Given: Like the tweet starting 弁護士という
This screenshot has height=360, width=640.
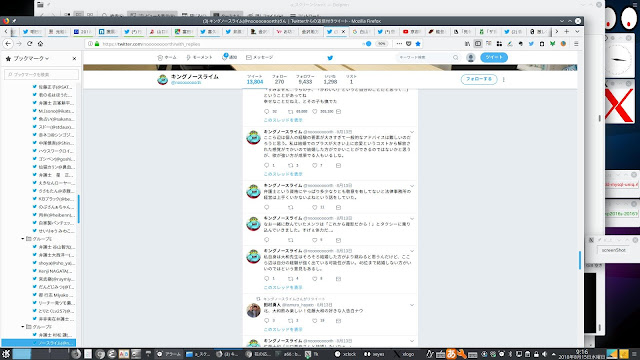Looking at the screenshot, I should pyautogui.click(x=315, y=207).
